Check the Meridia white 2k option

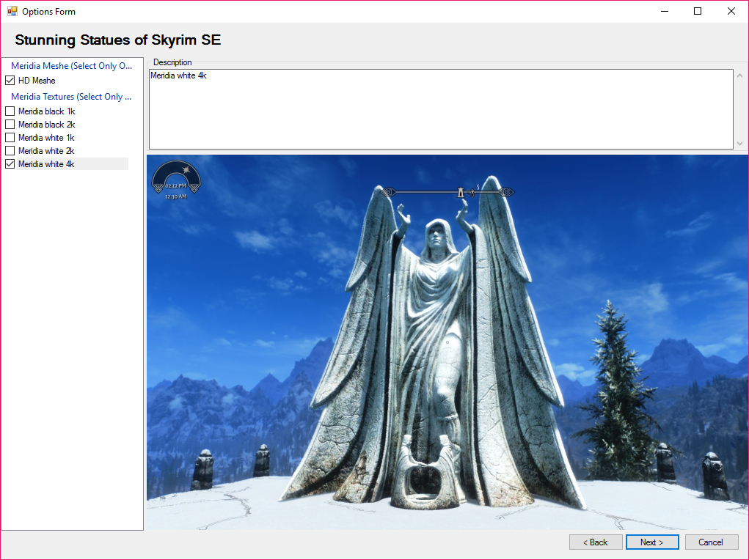pyautogui.click(x=10, y=151)
